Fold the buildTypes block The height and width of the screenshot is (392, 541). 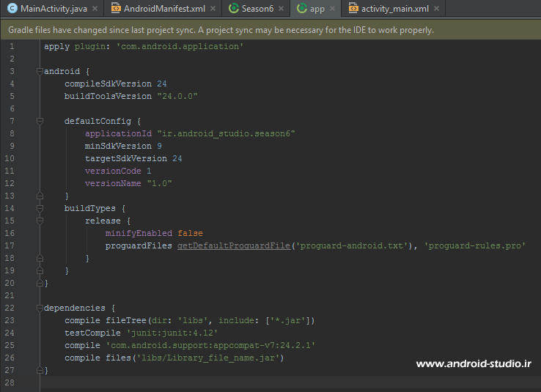pos(40,209)
